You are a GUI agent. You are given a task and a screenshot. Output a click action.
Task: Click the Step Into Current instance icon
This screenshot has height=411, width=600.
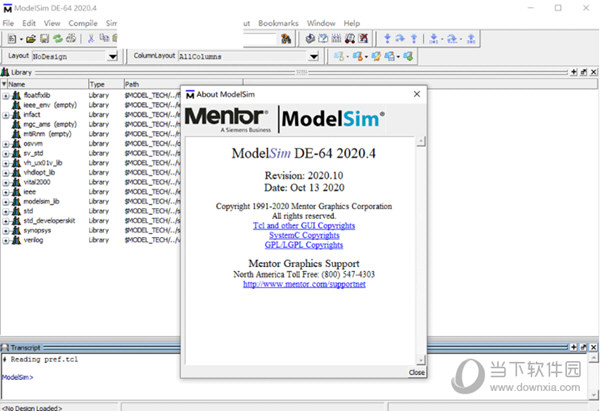[x=434, y=39]
